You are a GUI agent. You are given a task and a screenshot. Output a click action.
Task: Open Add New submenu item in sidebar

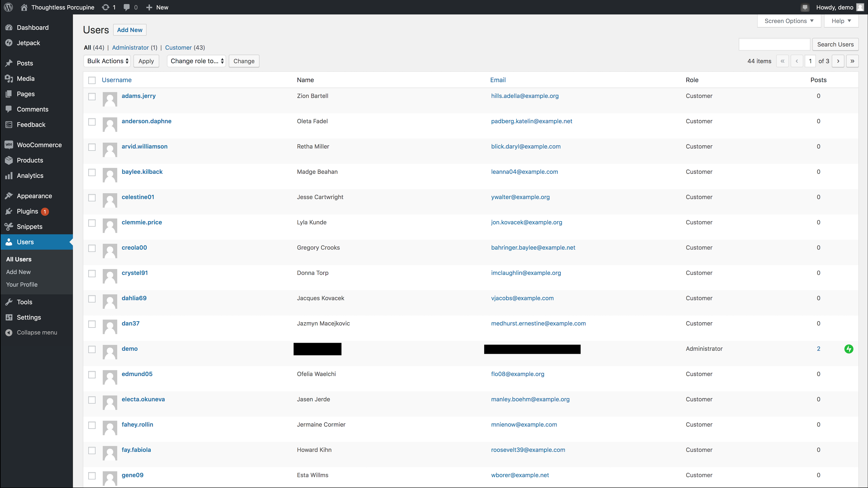click(x=18, y=272)
